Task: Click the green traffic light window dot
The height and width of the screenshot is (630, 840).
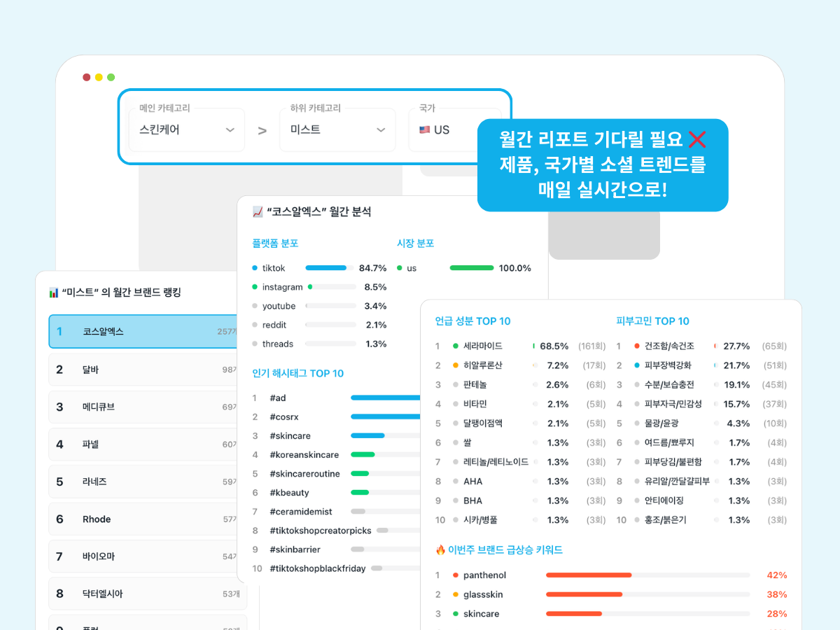Action: [x=111, y=77]
